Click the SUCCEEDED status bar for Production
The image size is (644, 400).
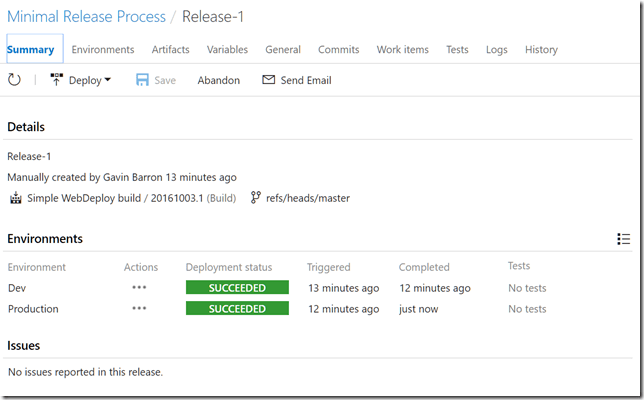237,309
